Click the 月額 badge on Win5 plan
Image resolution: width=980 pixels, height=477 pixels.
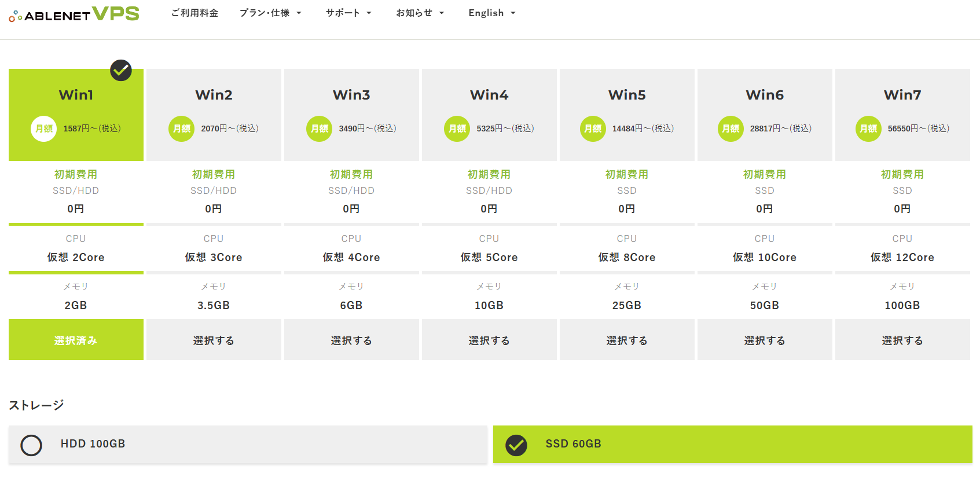593,129
